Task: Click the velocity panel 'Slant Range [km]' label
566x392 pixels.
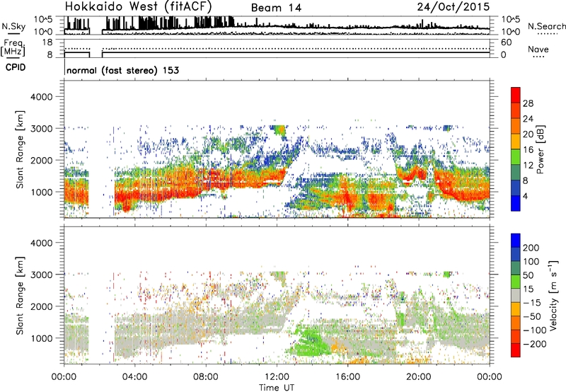Action: [20, 296]
